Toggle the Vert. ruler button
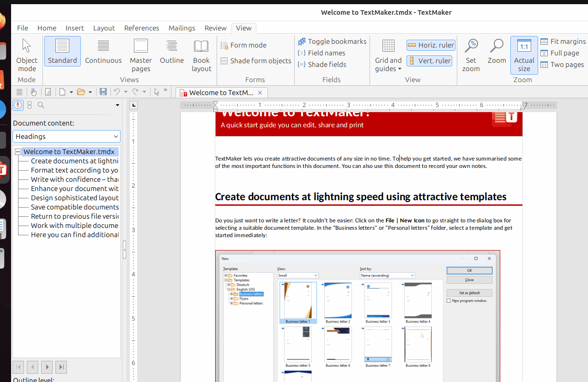 429,61
